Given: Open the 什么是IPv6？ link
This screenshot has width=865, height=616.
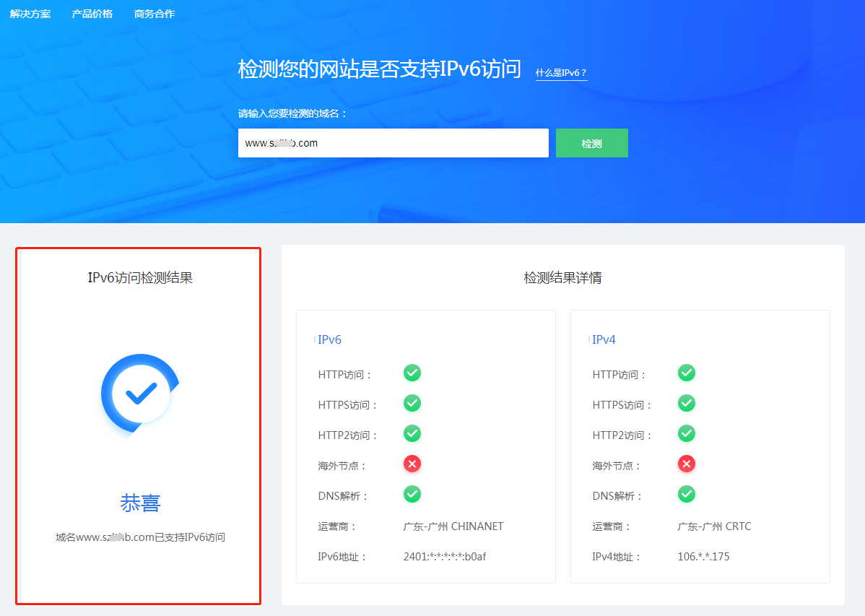Looking at the screenshot, I should (561, 73).
